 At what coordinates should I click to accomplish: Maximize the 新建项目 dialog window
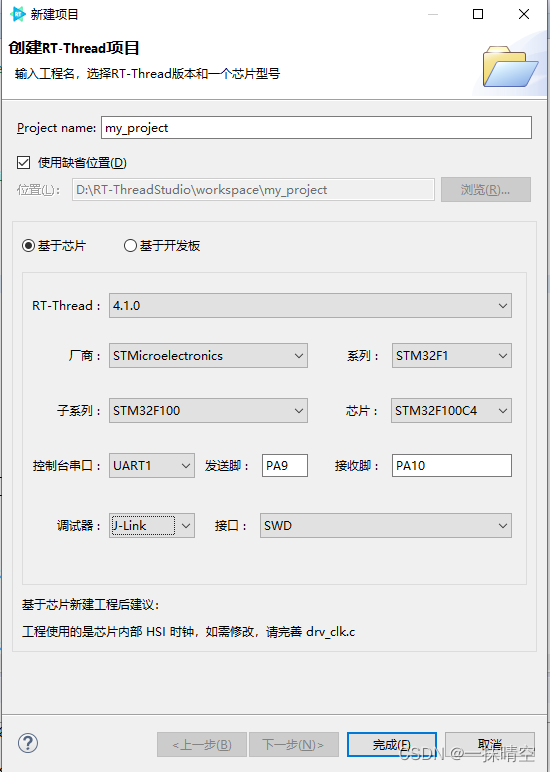click(x=478, y=14)
